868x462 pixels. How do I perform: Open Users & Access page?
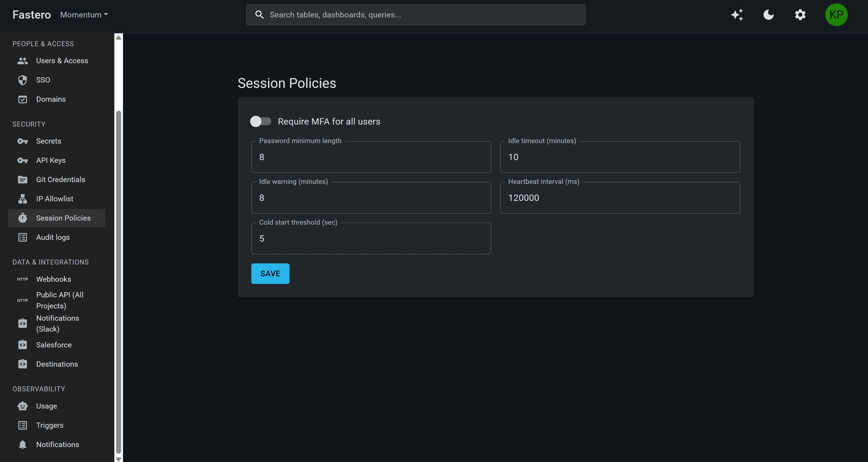pyautogui.click(x=62, y=60)
